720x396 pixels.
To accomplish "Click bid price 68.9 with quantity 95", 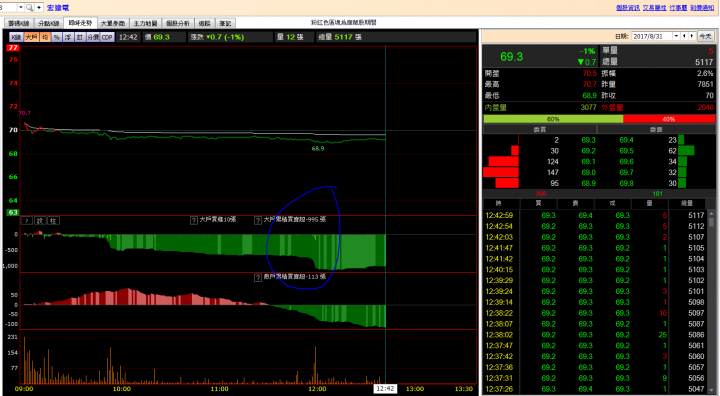I will [588, 183].
